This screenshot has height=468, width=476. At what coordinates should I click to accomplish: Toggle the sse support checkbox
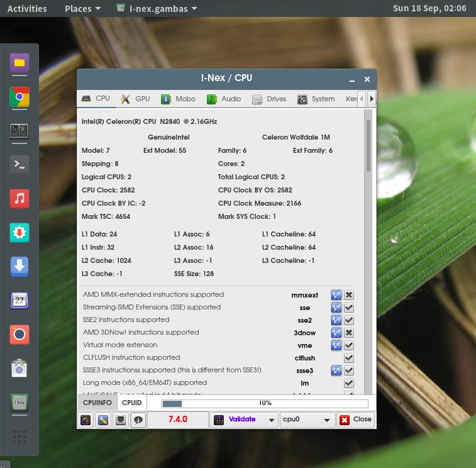349,308
